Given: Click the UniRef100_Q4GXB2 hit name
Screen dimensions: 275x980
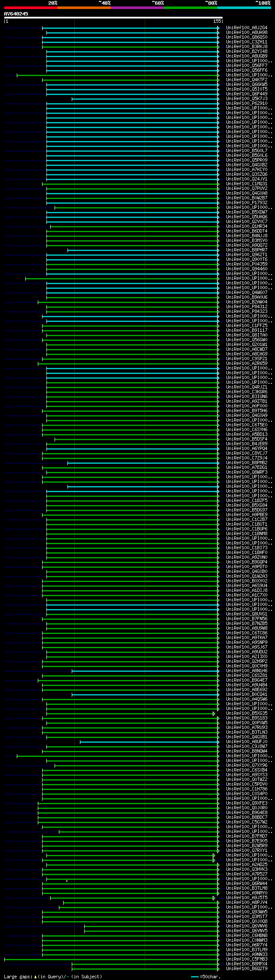Looking at the screenshot, I should (247, 165).
